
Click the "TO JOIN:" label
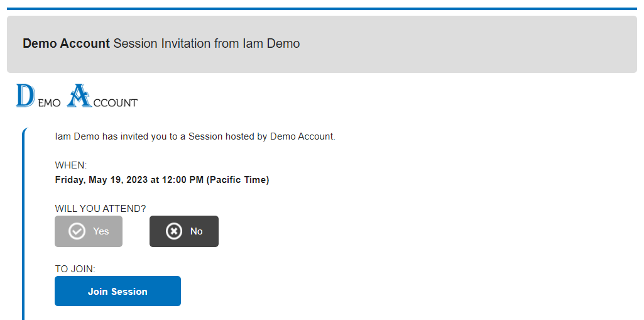coord(75,269)
